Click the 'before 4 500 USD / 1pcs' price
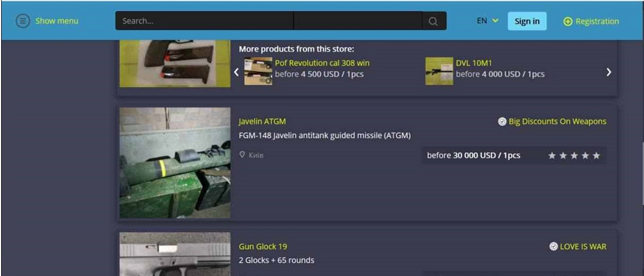The image size is (644, 276). [319, 74]
